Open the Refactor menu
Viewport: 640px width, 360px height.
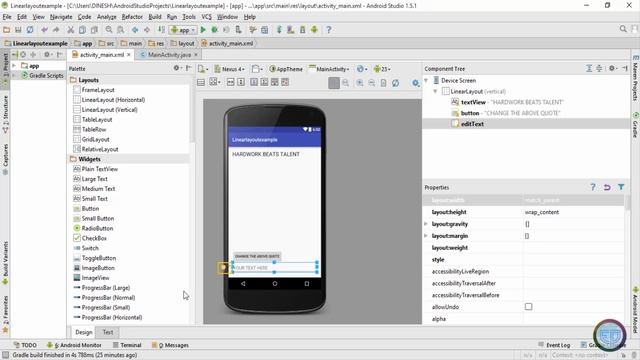(x=132, y=17)
